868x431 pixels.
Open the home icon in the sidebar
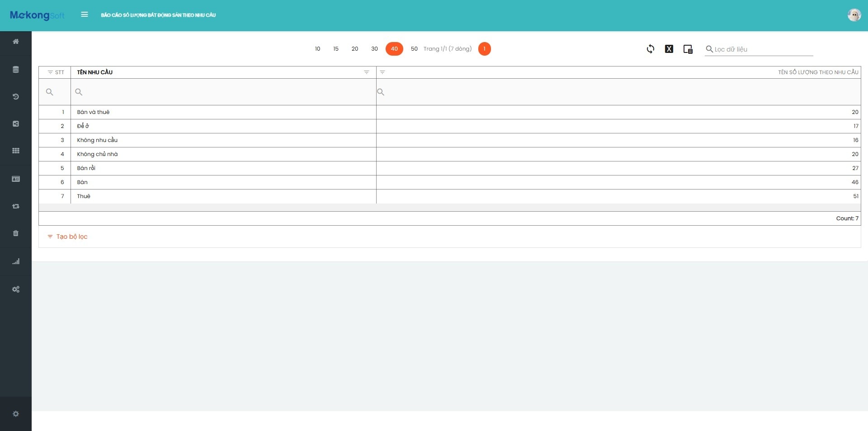(x=16, y=42)
